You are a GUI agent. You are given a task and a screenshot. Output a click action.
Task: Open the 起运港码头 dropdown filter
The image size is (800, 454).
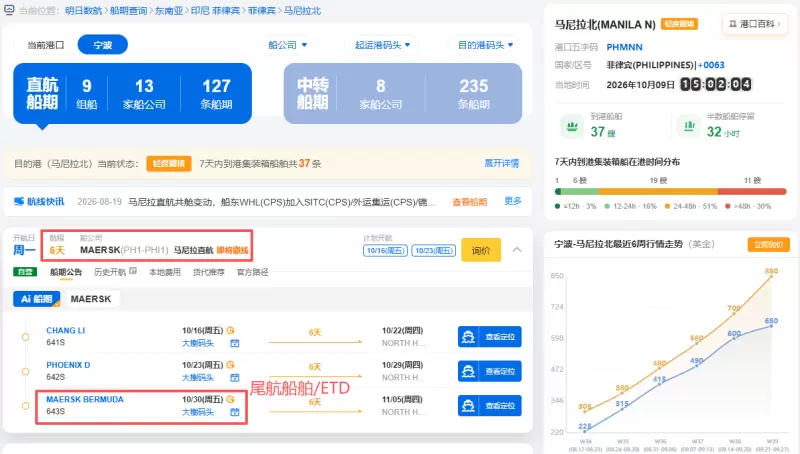(382, 45)
